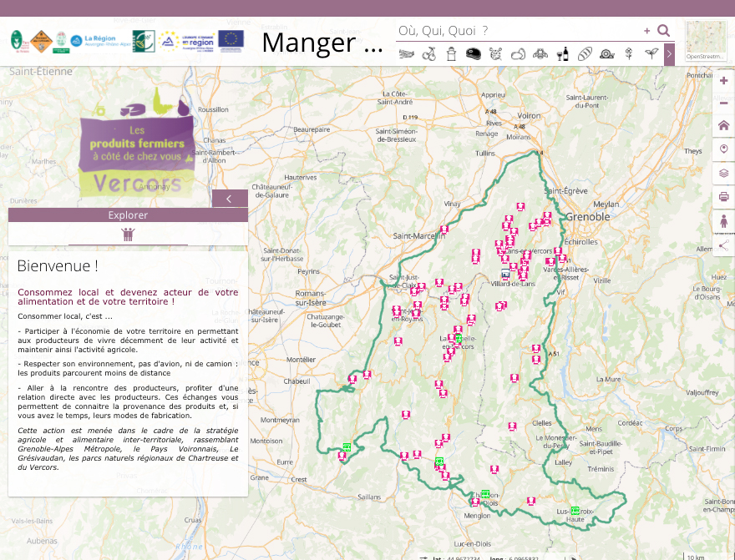This screenshot has height=560, width=735.
Task: Zoom in on the map
Action: [723, 80]
